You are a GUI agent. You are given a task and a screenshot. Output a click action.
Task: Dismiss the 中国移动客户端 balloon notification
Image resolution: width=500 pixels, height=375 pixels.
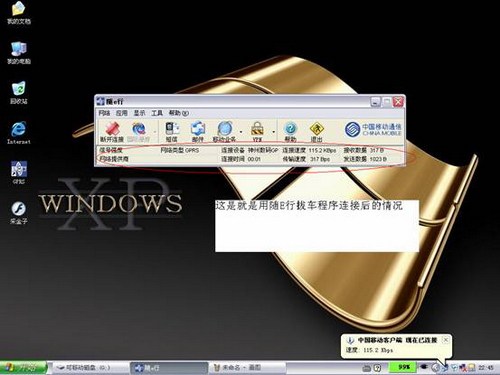click(x=445, y=340)
